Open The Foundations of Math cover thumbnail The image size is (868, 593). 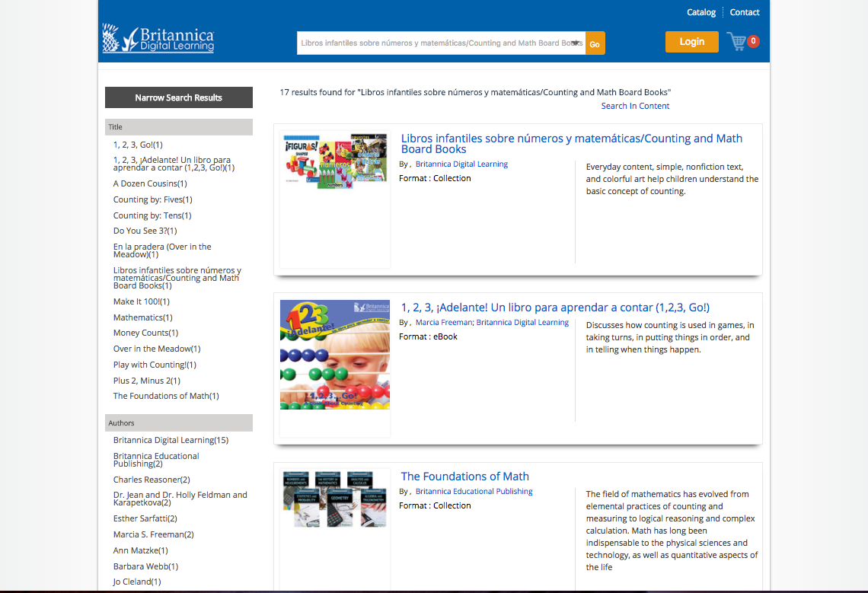point(335,499)
